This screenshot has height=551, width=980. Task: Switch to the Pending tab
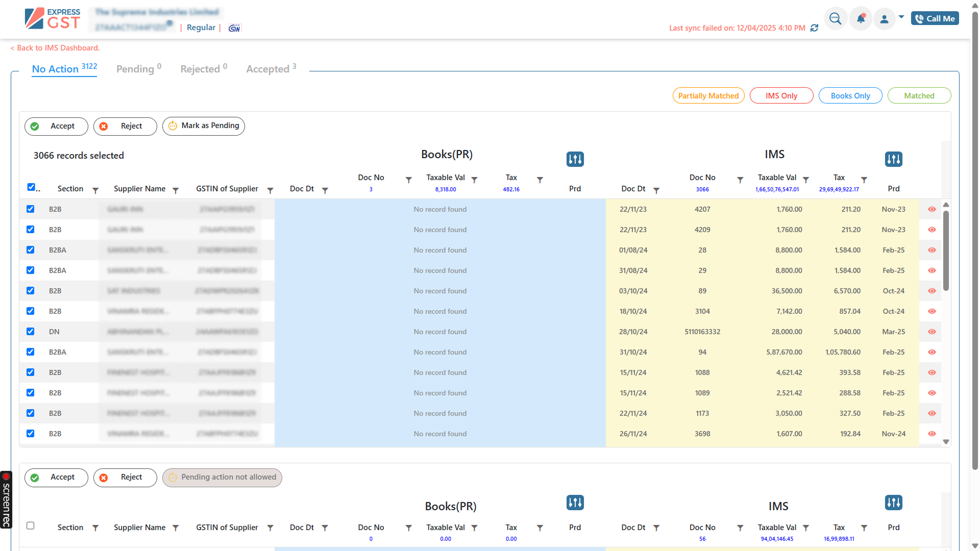click(135, 69)
